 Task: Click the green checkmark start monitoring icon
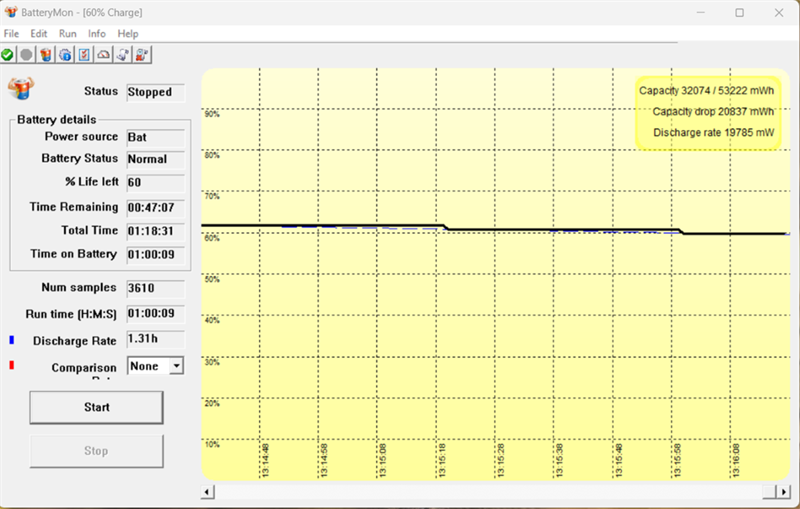8,54
